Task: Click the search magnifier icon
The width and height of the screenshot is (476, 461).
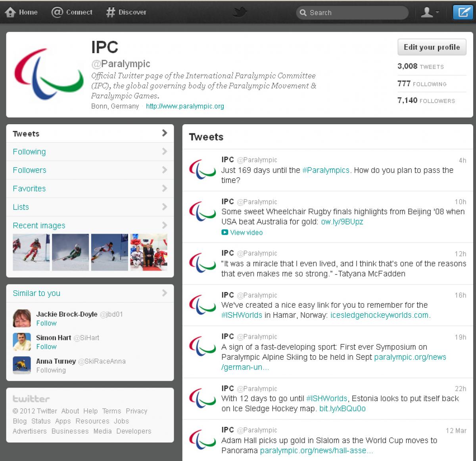Action: (x=303, y=13)
